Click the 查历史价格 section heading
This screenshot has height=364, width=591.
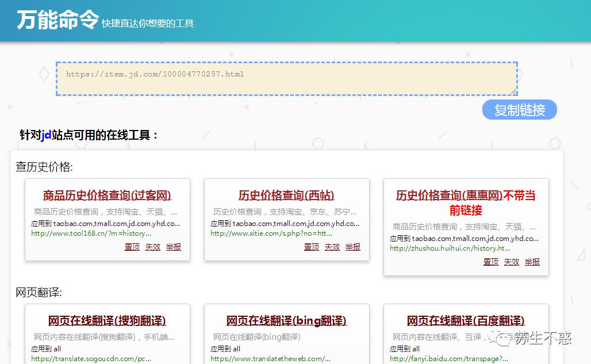pyautogui.click(x=44, y=167)
